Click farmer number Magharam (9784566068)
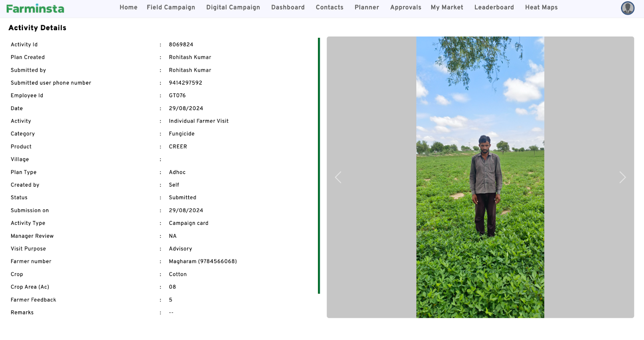This screenshot has height=340, width=644. (x=203, y=261)
